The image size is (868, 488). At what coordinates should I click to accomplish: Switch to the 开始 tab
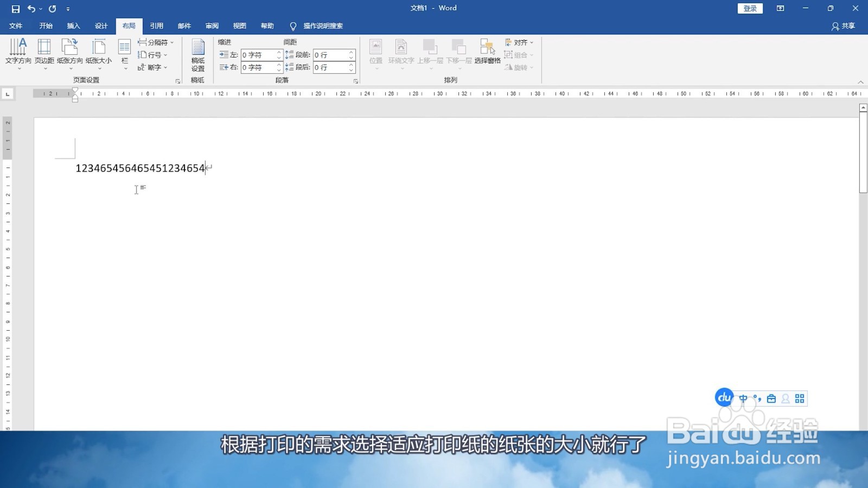coord(46,26)
